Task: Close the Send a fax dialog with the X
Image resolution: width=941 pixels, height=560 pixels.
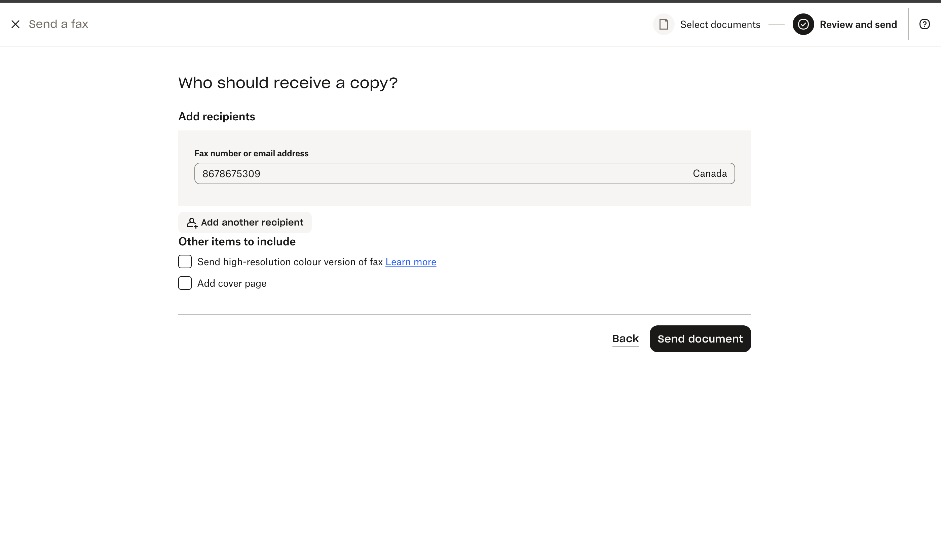Action: click(x=16, y=24)
